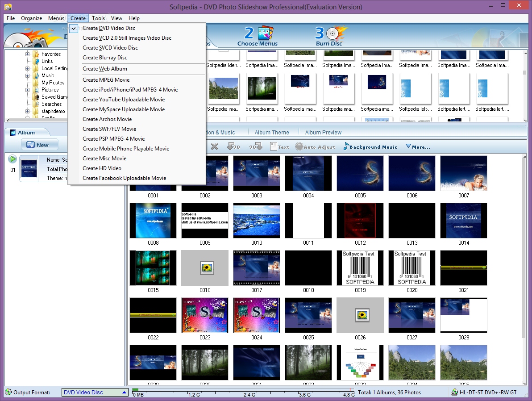Select the album 01 thumbnail
The image size is (532, 401).
tap(29, 169)
